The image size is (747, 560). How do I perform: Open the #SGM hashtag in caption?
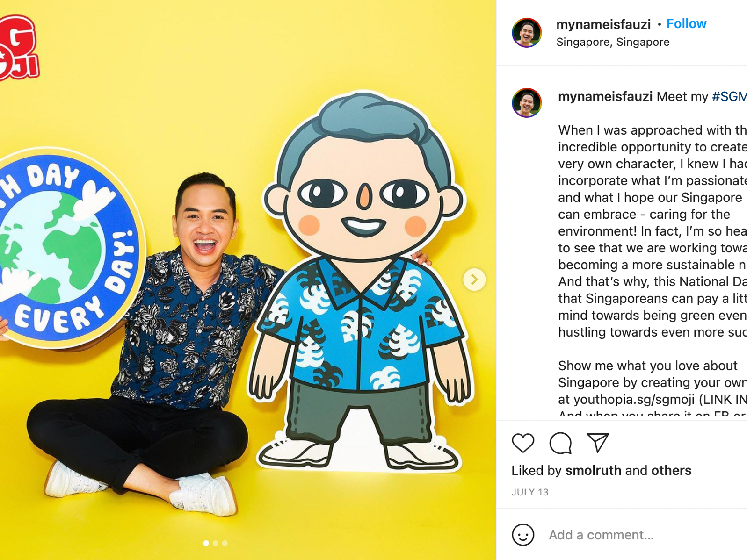[729, 97]
